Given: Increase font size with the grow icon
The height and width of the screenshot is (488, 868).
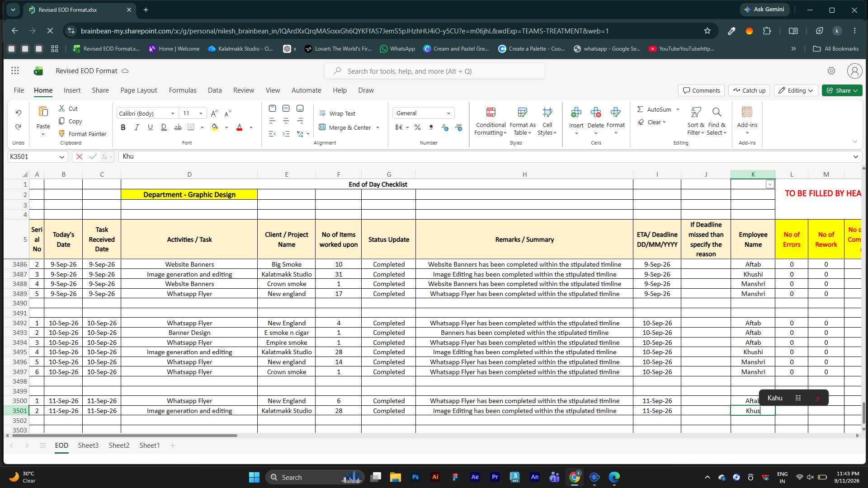Looking at the screenshot, I should (214, 113).
